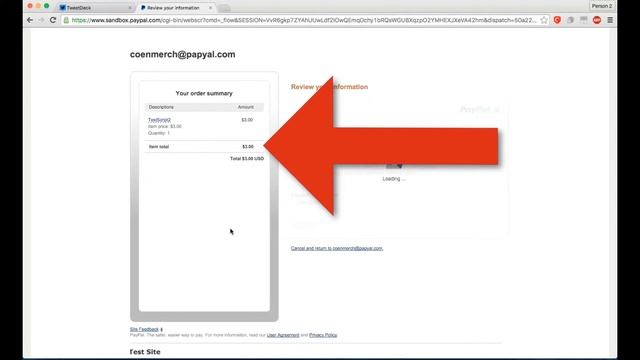640x360 pixels.
Task: Open the Site Feedback link
Action: 144,329
